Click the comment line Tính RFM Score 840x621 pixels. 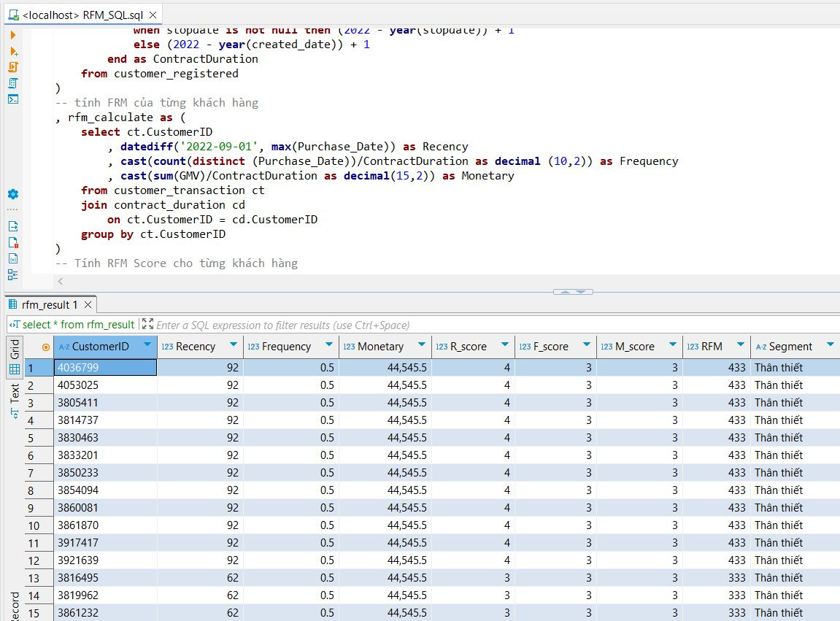(x=177, y=263)
